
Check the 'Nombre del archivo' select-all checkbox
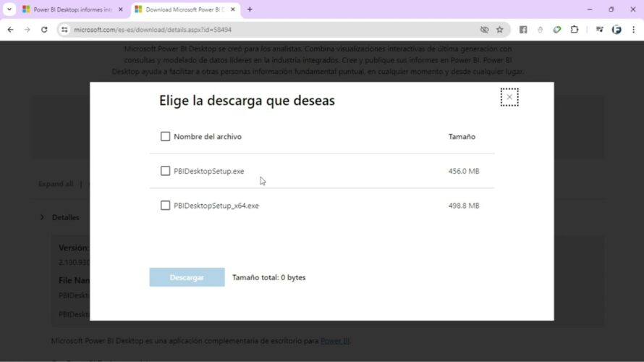point(165,136)
